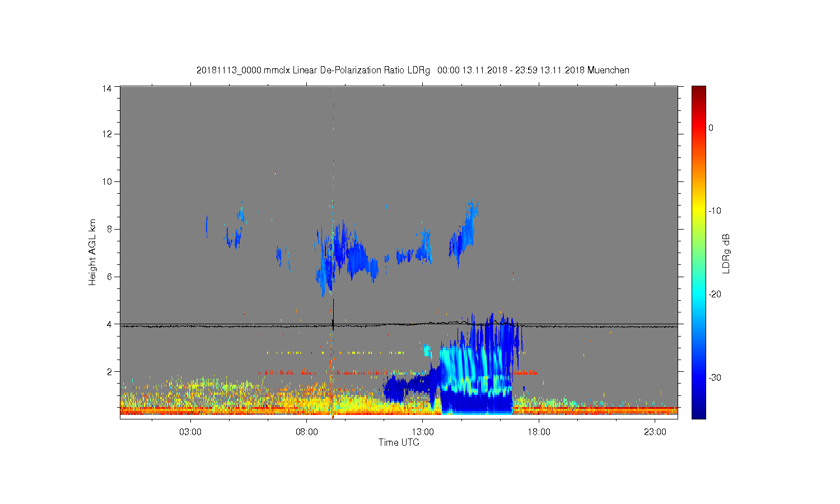Screen dimensions: 840x504
Task: Click the 14 km height tick label
Action: pyautogui.click(x=106, y=88)
